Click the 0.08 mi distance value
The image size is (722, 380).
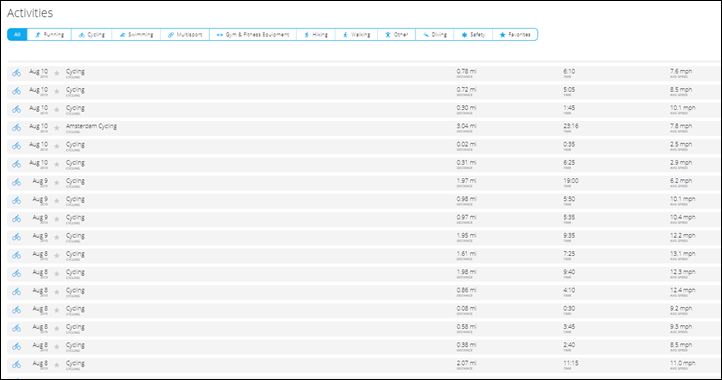(466, 309)
